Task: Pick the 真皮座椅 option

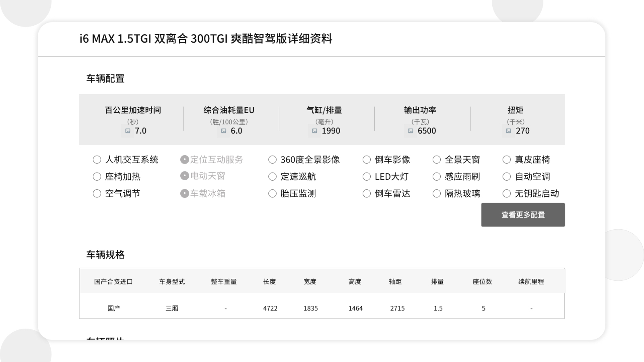Action: [x=507, y=160]
